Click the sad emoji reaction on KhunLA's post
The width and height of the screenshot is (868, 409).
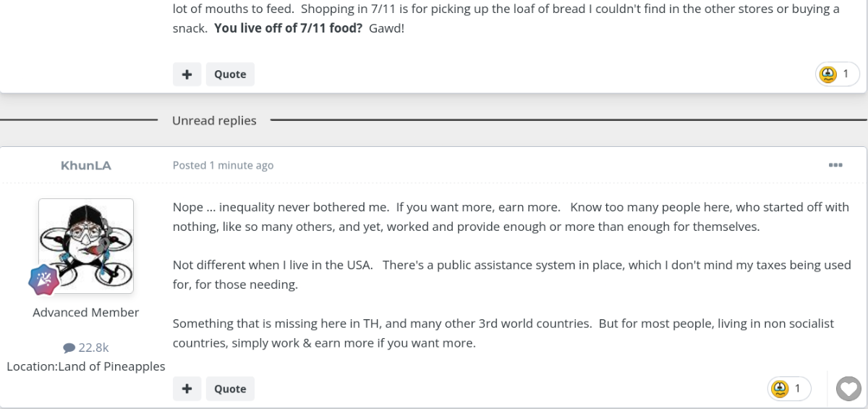click(780, 389)
